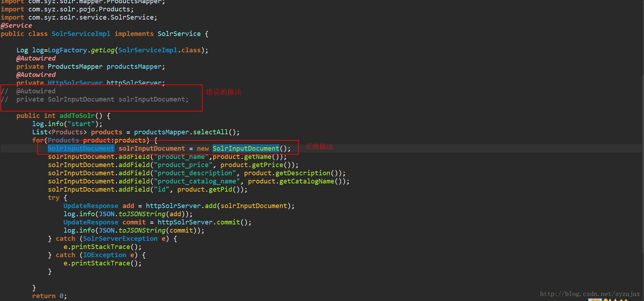This screenshot has height=301, width=644.
Task: Click the addField "product_price" line
Action: [x=173, y=165]
